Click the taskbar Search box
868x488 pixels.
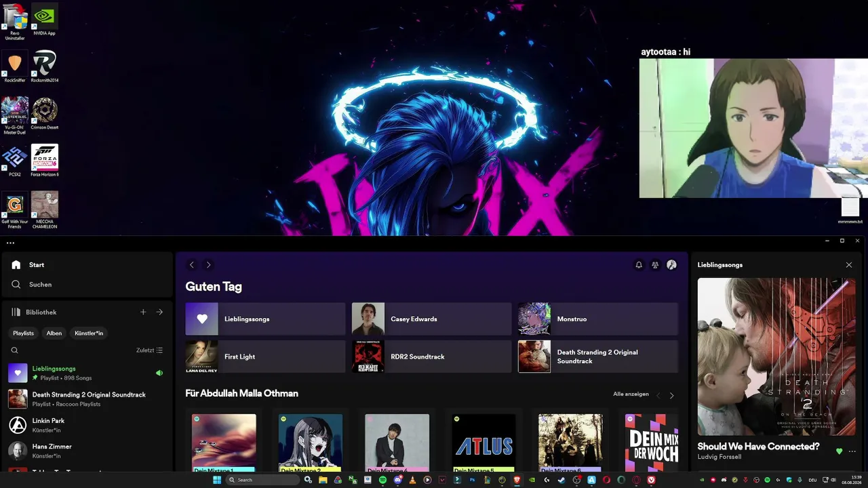262,480
